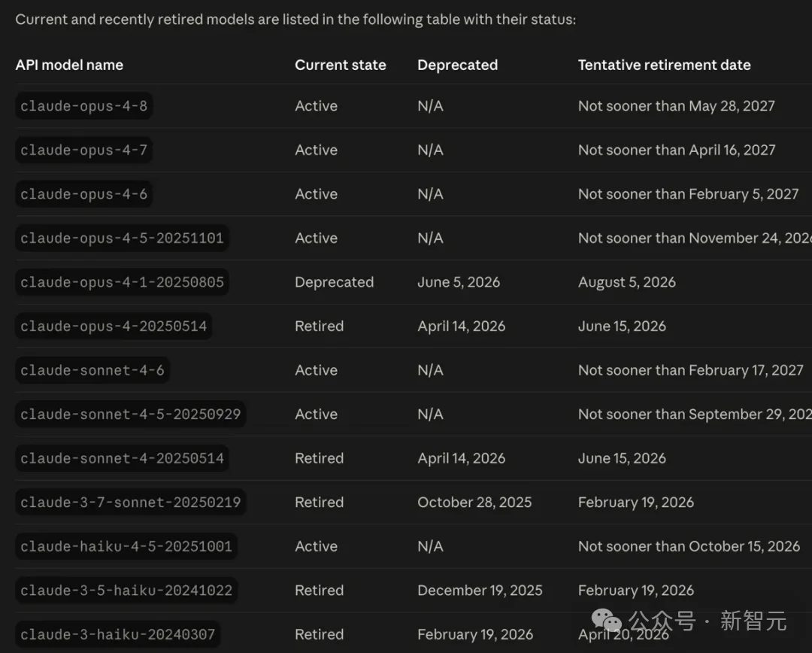Click Retired state of claude-sonnet-4-20250514
The height and width of the screenshot is (653, 812).
tap(319, 458)
